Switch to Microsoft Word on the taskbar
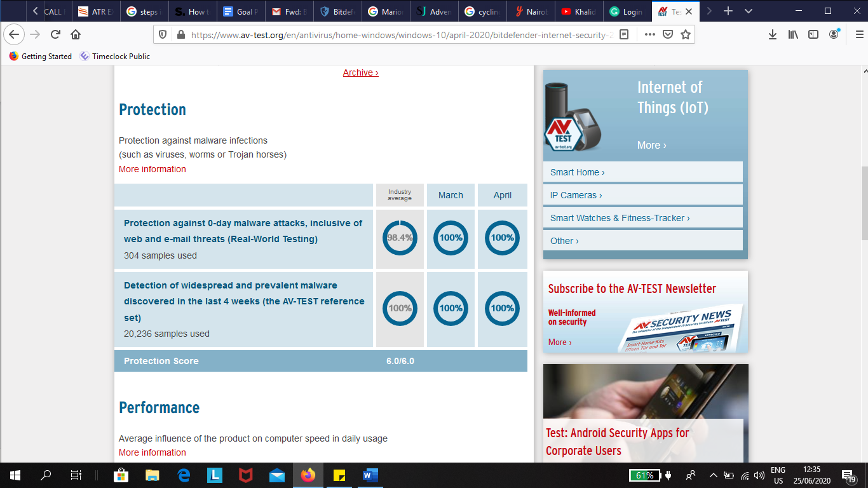868x488 pixels. point(370,475)
